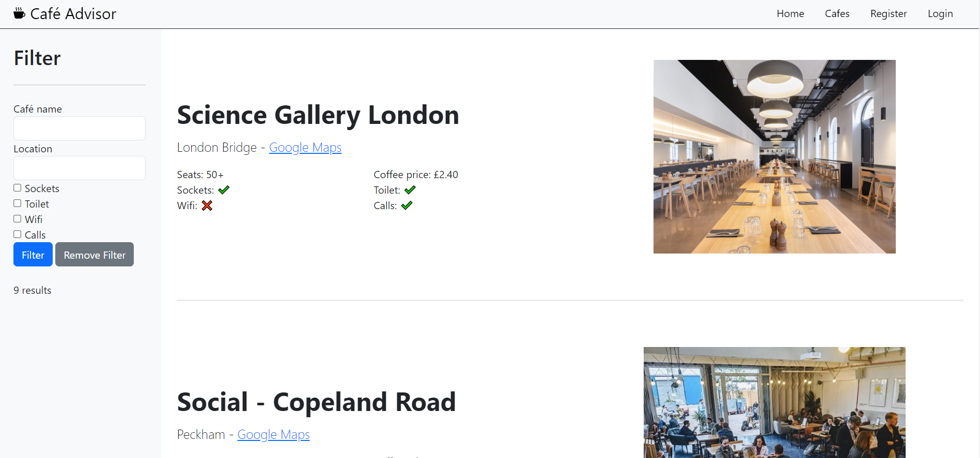Screen dimensions: 980x458
Task: Click the coffee cup logo icon
Action: (19, 13)
